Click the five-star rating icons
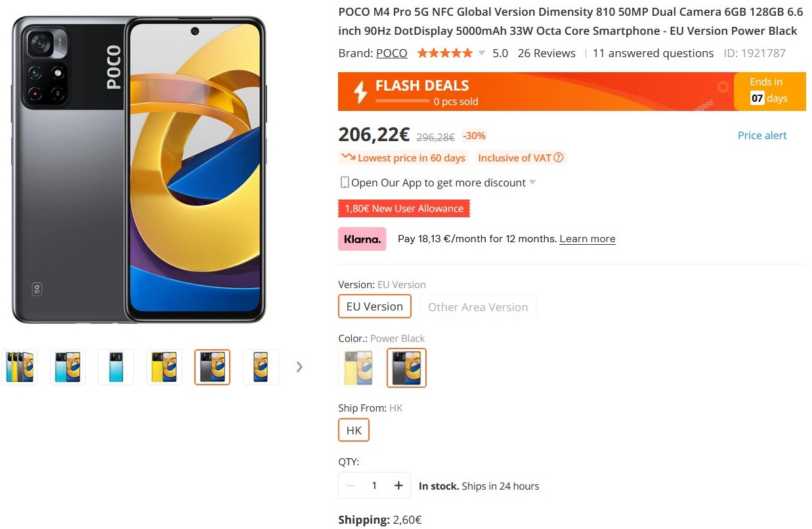Screen dimensions: 812x529 coord(444,53)
